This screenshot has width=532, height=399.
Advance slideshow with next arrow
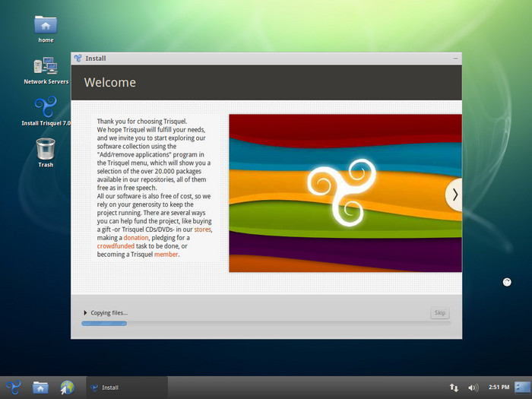click(454, 195)
